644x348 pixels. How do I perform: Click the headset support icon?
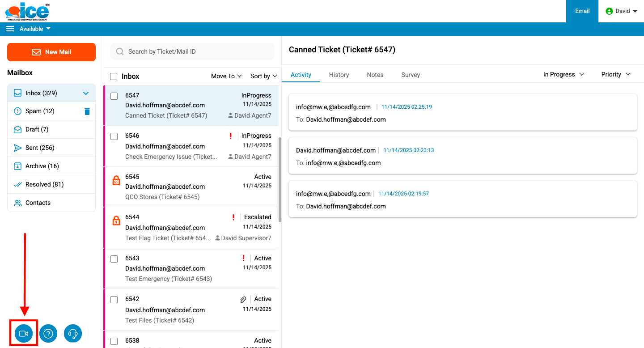point(73,333)
